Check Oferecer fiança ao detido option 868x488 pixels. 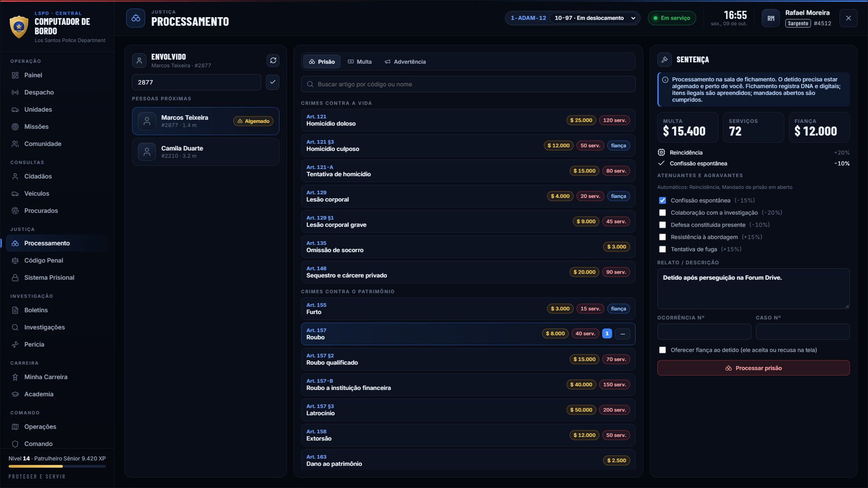point(662,350)
